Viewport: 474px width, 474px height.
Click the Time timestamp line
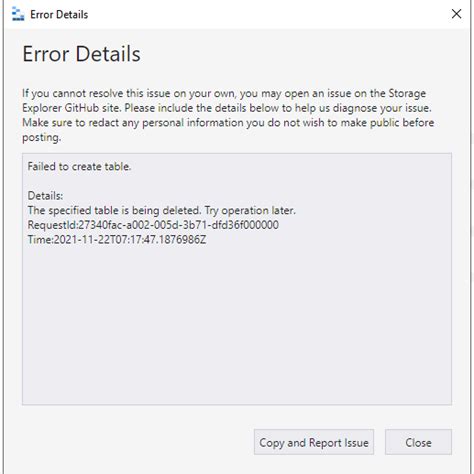(117, 239)
